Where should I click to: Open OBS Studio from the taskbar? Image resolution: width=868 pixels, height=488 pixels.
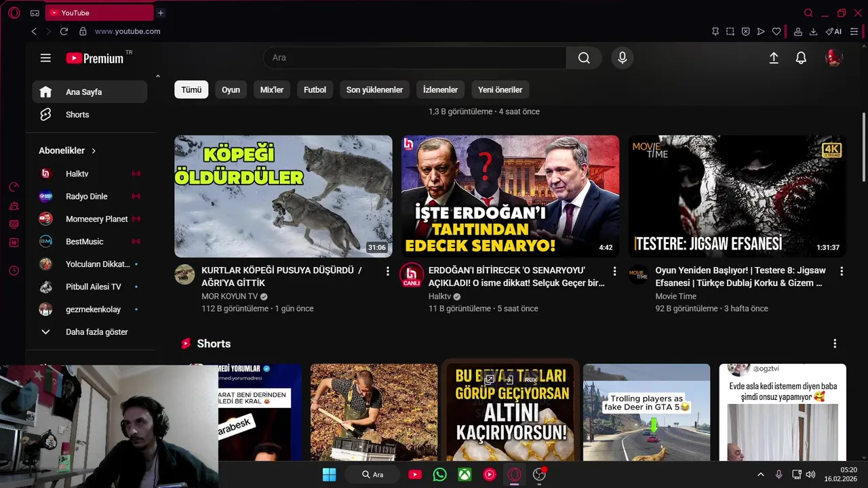(x=540, y=474)
